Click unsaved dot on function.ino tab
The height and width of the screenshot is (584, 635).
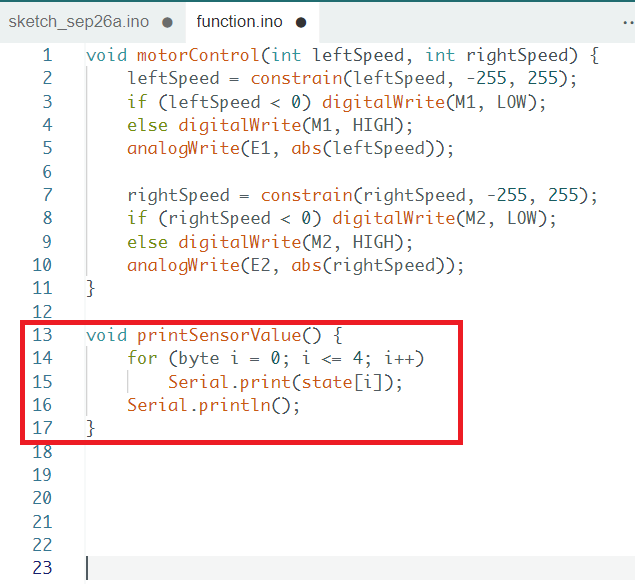pyautogui.click(x=301, y=22)
